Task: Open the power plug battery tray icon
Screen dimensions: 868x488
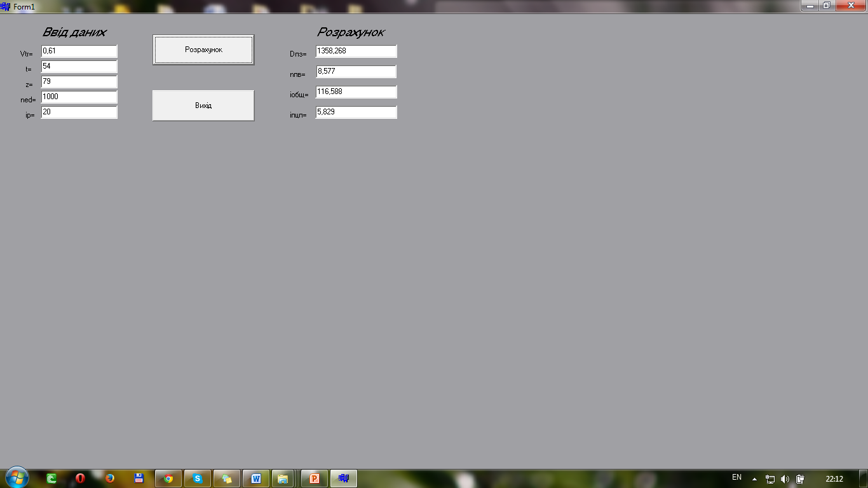Action: 801,479
